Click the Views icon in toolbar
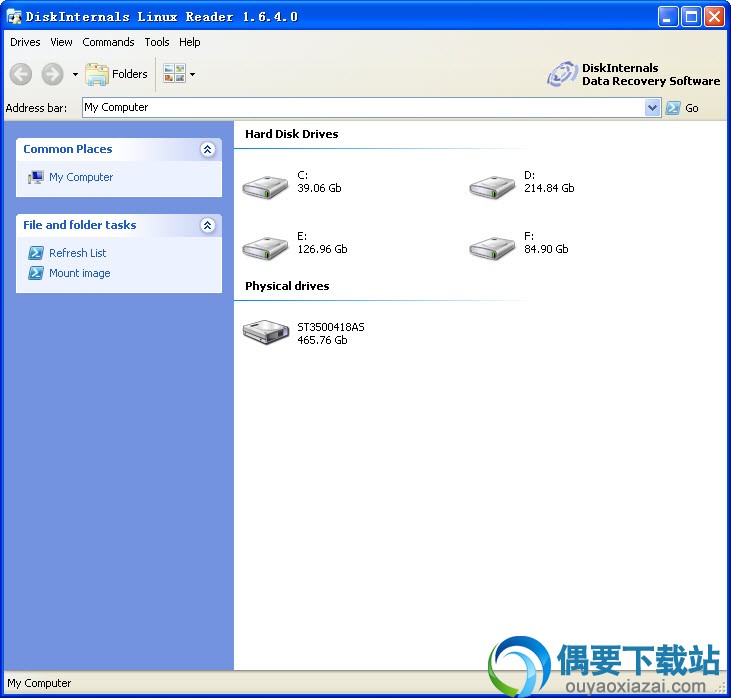 click(x=174, y=74)
